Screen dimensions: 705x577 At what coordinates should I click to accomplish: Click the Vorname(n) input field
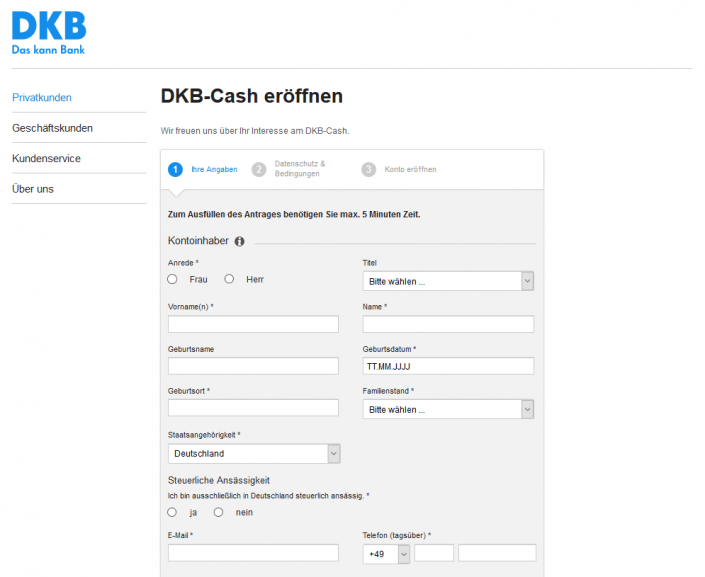tap(253, 324)
